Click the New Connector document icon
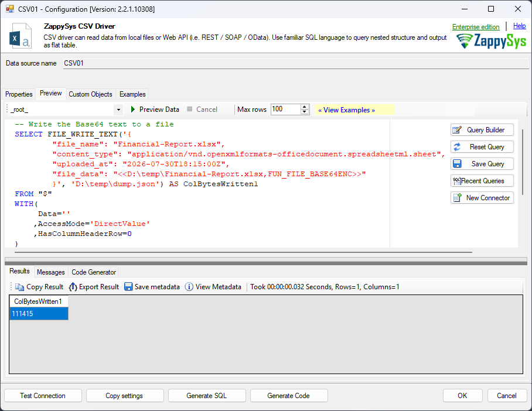The width and height of the screenshot is (532, 411). coord(458,198)
